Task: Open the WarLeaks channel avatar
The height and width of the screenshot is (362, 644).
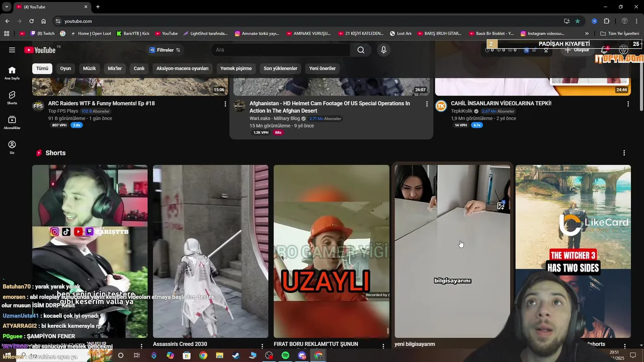Action: click(x=239, y=106)
